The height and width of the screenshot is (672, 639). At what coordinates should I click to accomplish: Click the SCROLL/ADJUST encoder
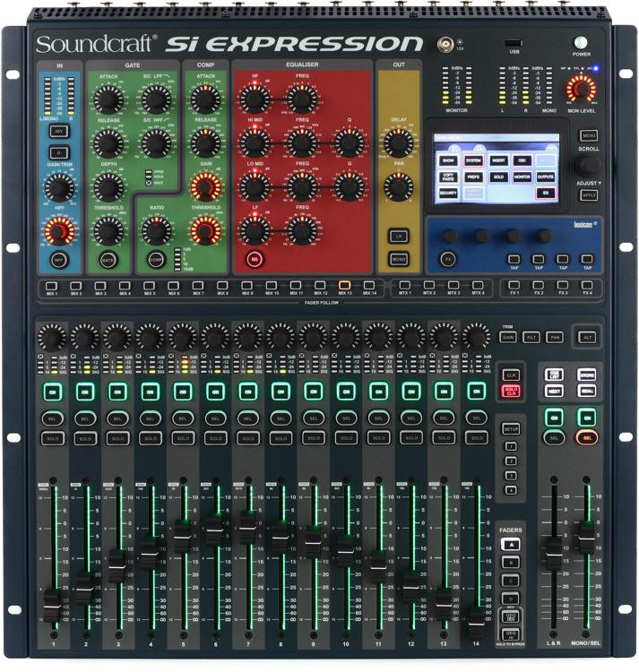click(x=588, y=166)
